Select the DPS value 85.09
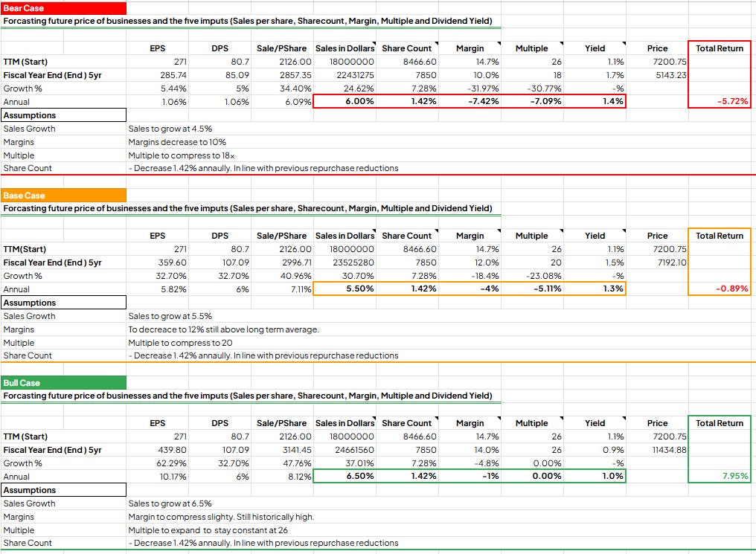Screen dimensions: 756x554 point(237,75)
